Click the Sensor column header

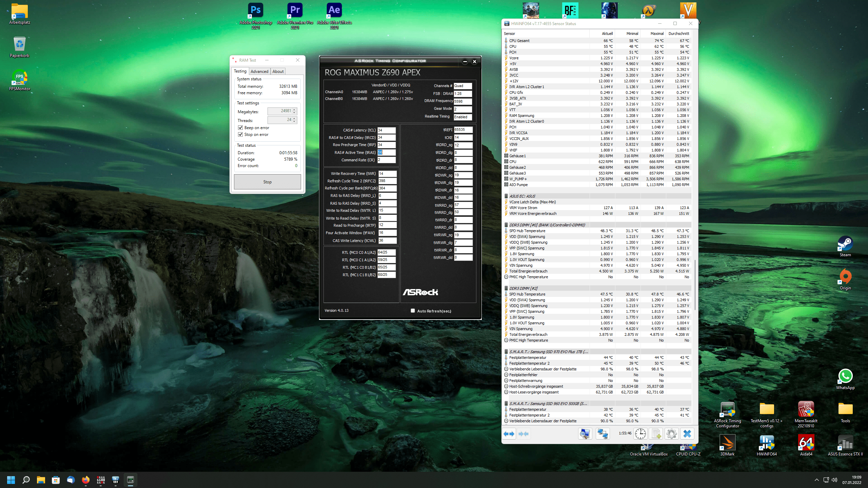pyautogui.click(x=546, y=34)
